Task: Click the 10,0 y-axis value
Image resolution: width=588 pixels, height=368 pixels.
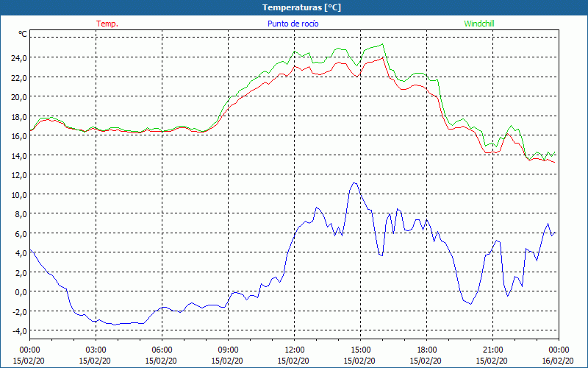Action: click(x=19, y=194)
